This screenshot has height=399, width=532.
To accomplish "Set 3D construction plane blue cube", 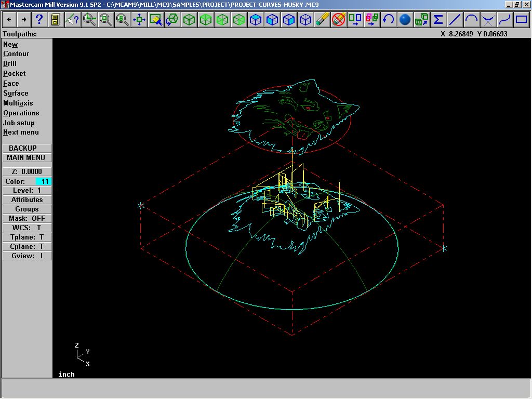I will tap(305, 20).
